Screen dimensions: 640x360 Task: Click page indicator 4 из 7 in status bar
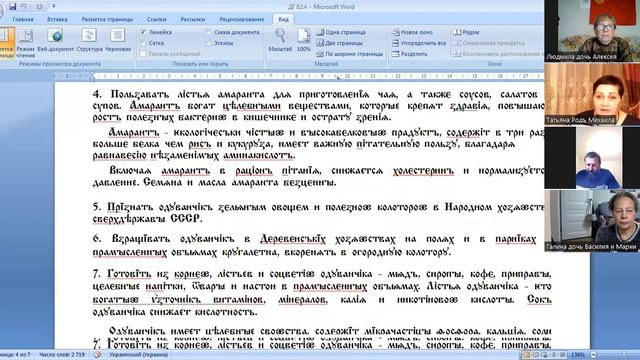pyautogui.click(x=16, y=355)
